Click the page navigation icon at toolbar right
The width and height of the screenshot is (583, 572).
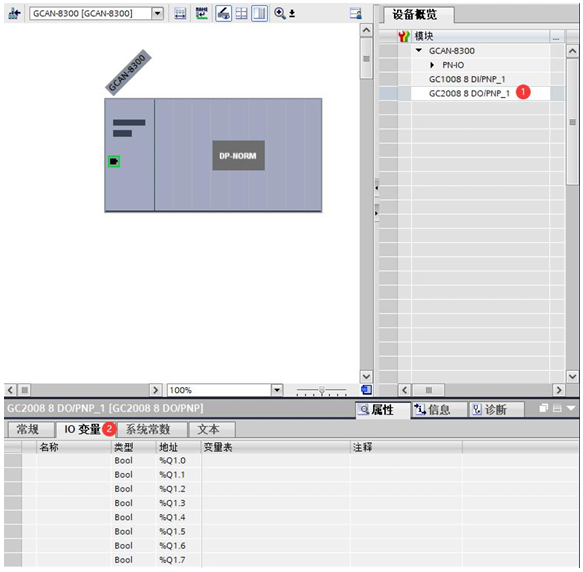(x=355, y=14)
